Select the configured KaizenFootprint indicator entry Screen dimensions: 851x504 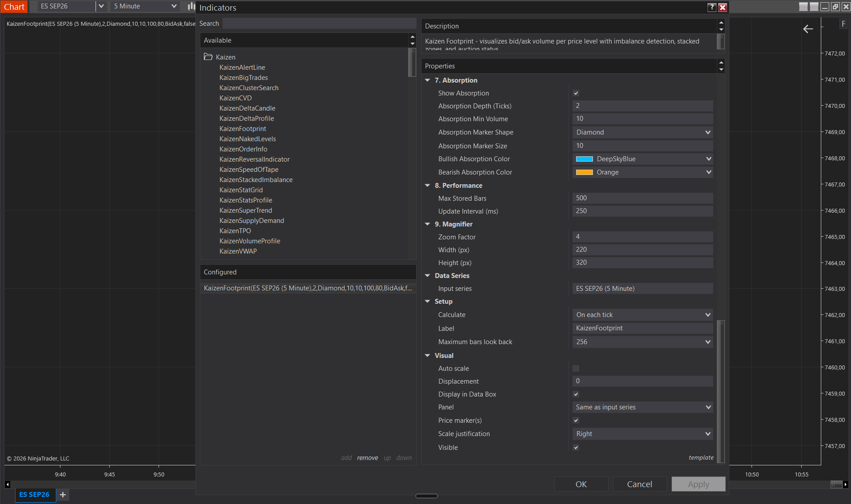pyautogui.click(x=308, y=288)
